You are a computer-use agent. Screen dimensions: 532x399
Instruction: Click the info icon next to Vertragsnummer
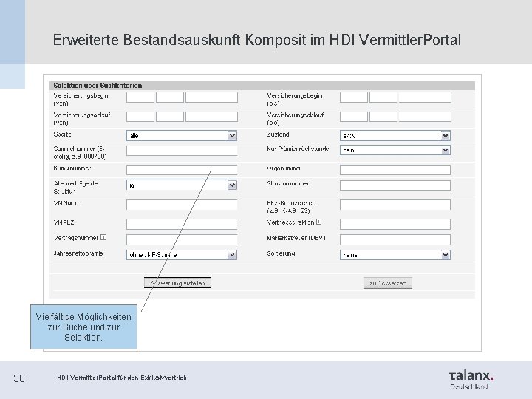[104, 237]
